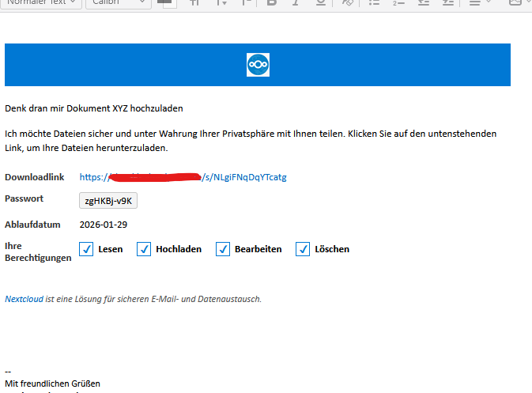Screen dimensions: 532x393
Task: Open the text alignment dropdown
Action: [x=480, y=3]
